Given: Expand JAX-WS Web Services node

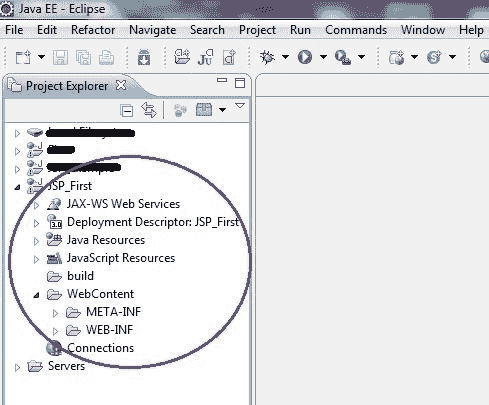Looking at the screenshot, I should tap(36, 205).
